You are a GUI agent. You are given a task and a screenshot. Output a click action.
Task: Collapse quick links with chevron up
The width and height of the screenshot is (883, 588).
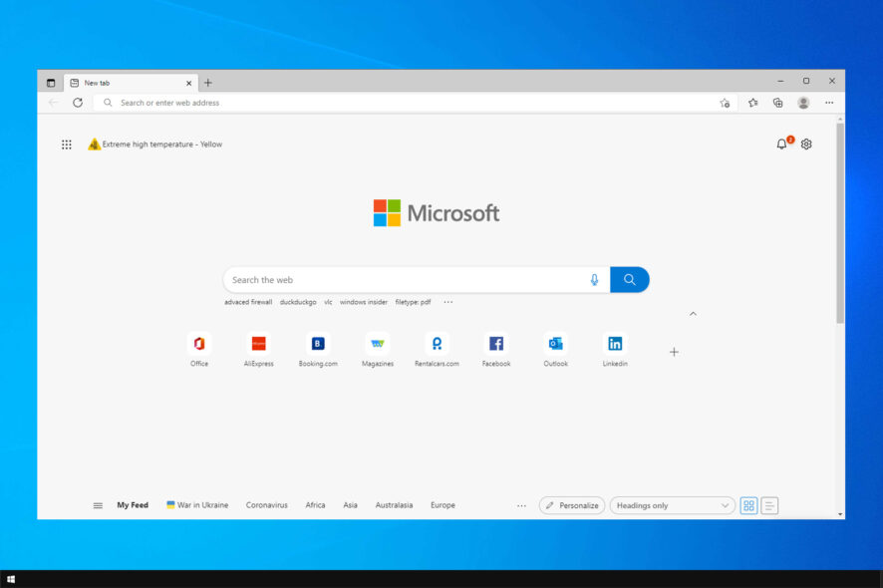[x=694, y=314]
